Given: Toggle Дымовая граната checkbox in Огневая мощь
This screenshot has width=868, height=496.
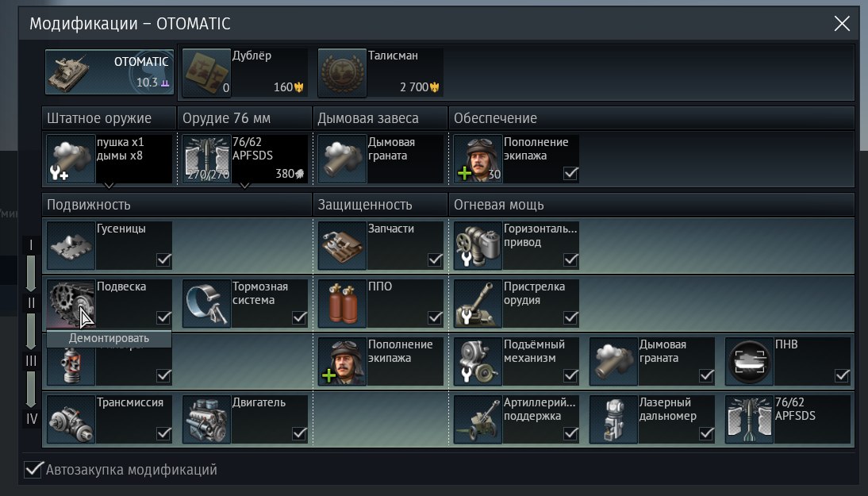Looking at the screenshot, I should (706, 375).
